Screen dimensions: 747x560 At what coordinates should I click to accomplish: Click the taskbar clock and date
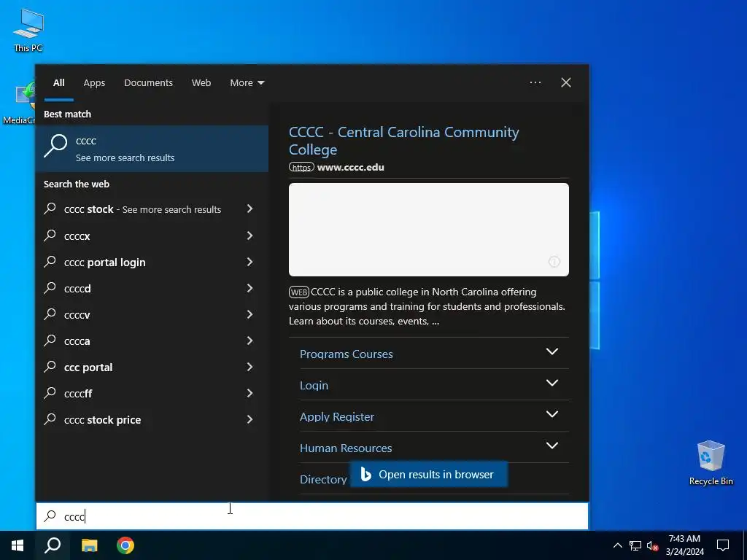click(x=684, y=545)
